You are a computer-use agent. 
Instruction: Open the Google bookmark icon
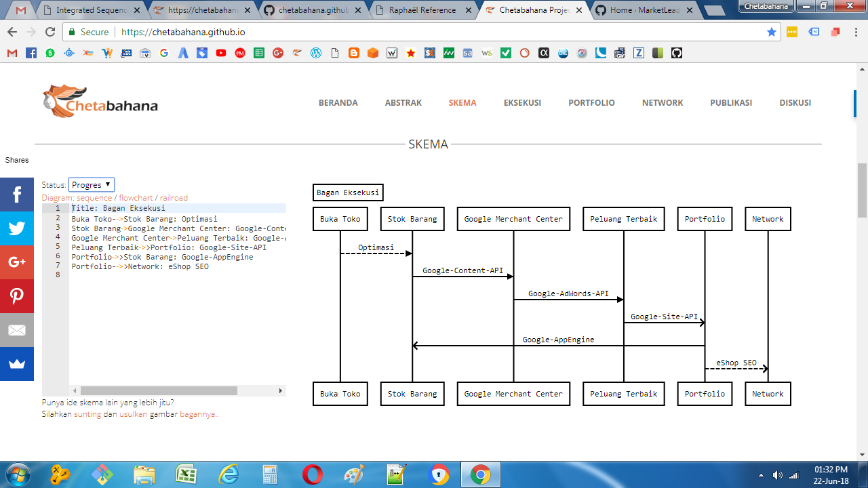click(x=164, y=53)
